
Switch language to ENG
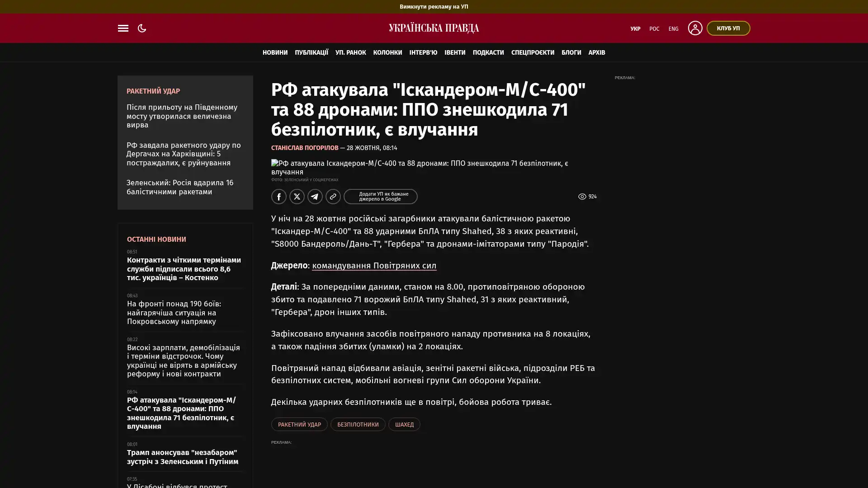673,28
